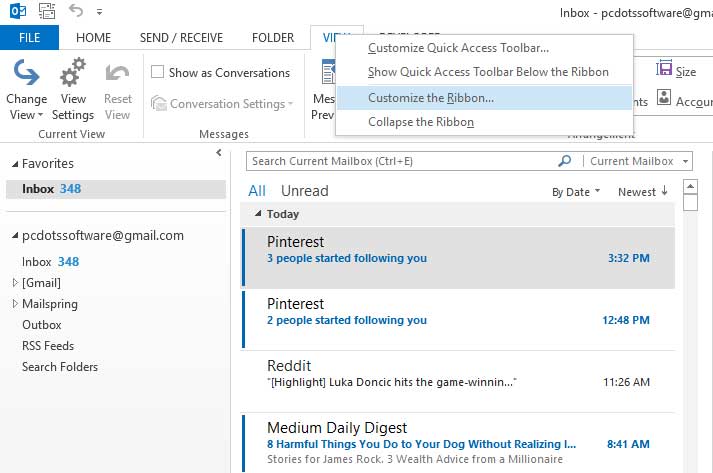Click the Size arrangement icon
The width and height of the screenshot is (713, 473).
click(x=664, y=70)
